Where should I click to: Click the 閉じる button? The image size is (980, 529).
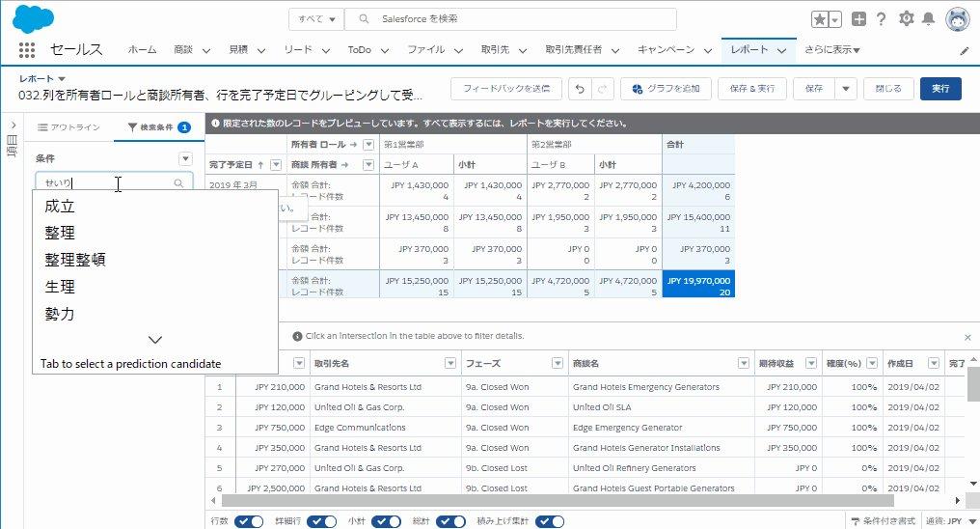(888, 89)
